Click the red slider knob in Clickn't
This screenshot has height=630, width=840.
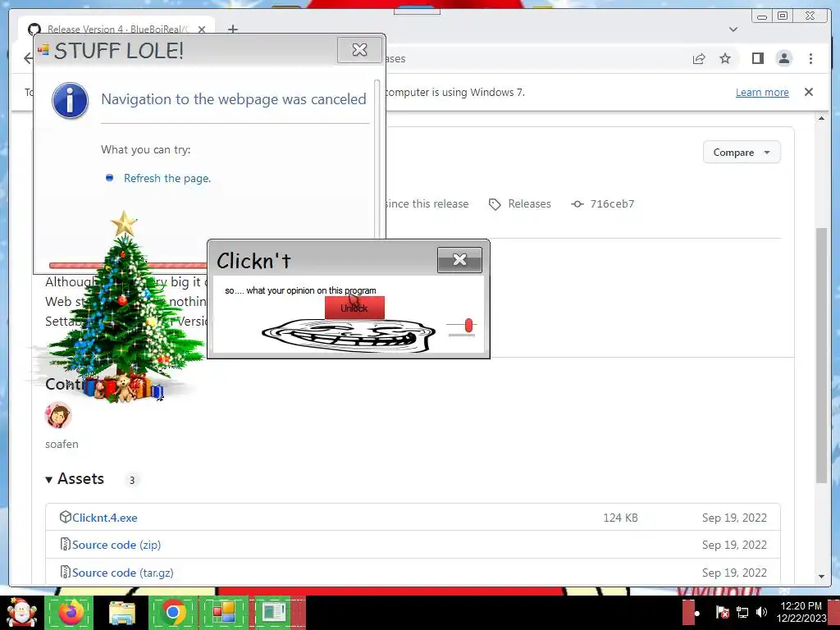click(468, 325)
